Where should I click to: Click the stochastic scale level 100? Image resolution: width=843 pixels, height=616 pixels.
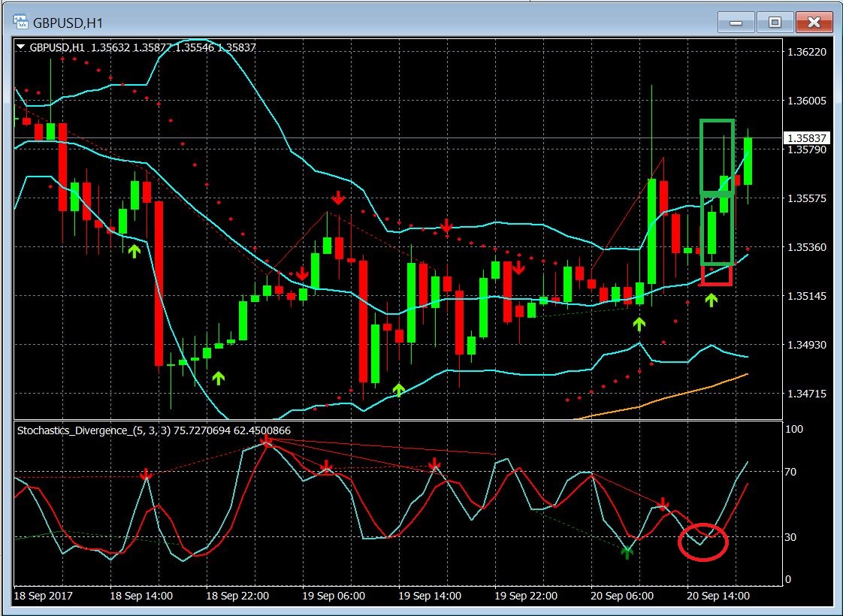(x=794, y=429)
